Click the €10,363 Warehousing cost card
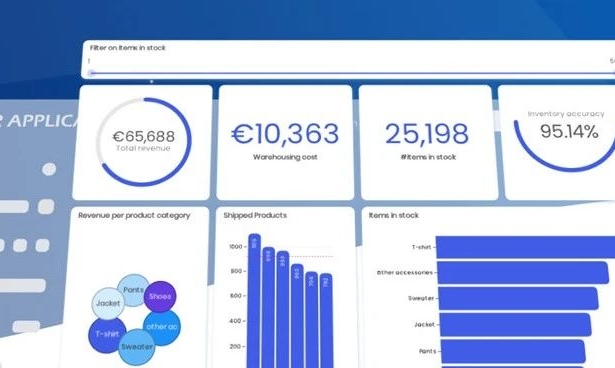Screen dimensions: 615x368 pyautogui.click(x=285, y=142)
